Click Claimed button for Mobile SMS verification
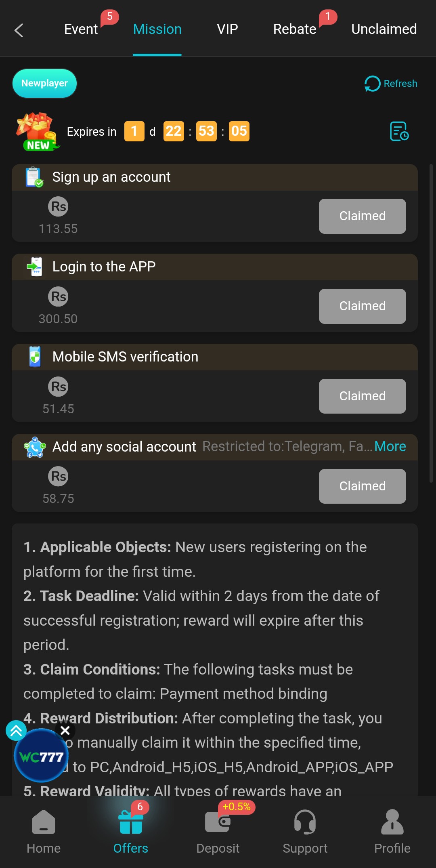Viewport: 436px width, 868px height. pyautogui.click(x=362, y=396)
